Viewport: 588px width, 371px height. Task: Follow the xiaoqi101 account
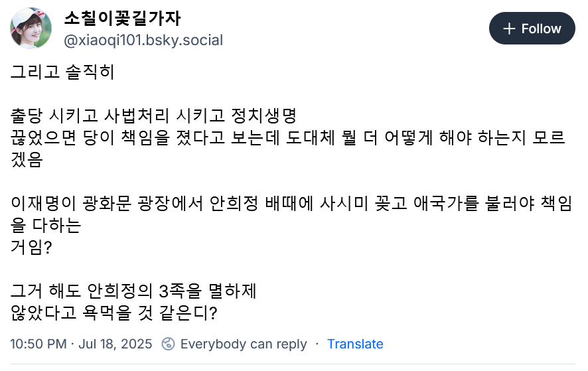click(x=532, y=29)
